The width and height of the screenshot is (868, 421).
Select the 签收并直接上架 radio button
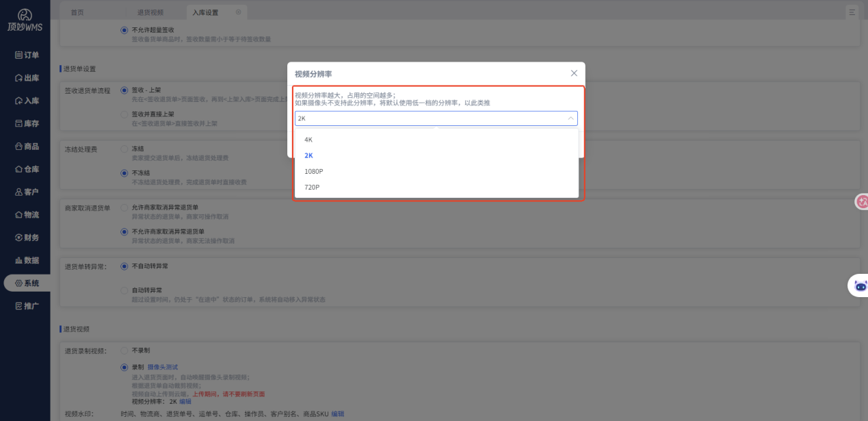pos(124,114)
